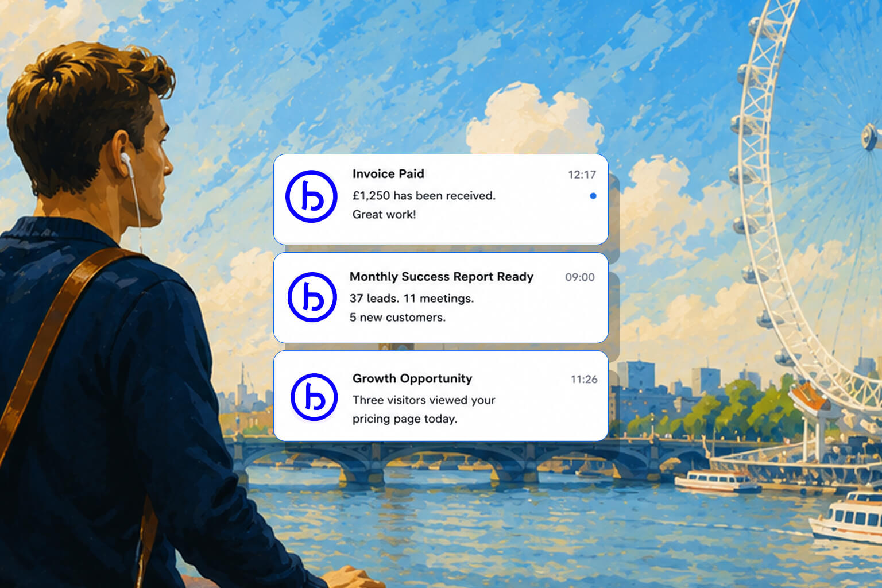Click the logo icon beside Monthly Success Report Ready
The image size is (882, 588).
312,297
